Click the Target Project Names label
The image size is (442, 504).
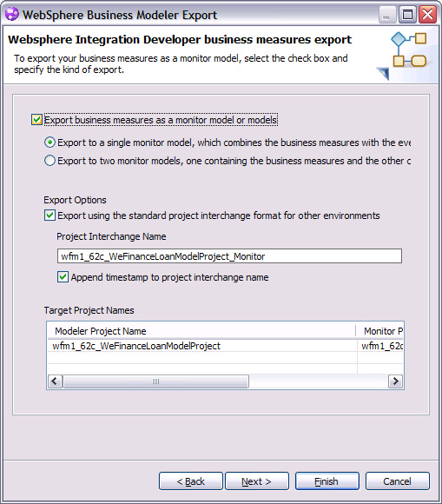[x=89, y=310]
